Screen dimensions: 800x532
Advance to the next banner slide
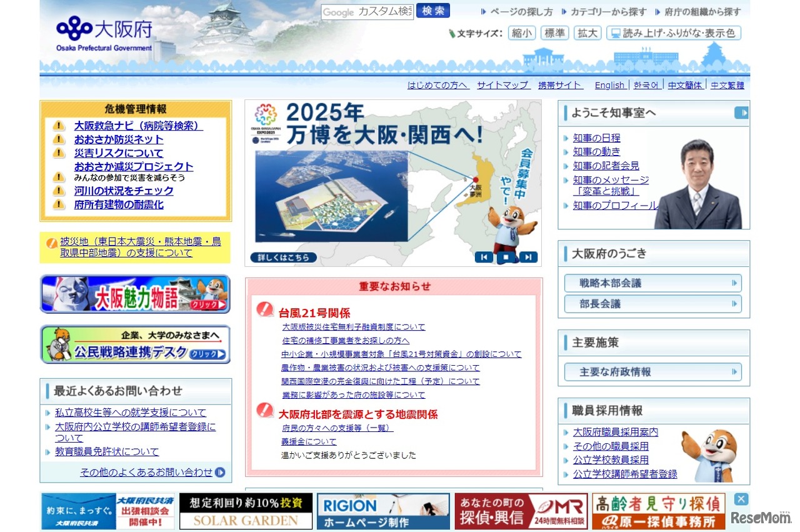coord(527,257)
